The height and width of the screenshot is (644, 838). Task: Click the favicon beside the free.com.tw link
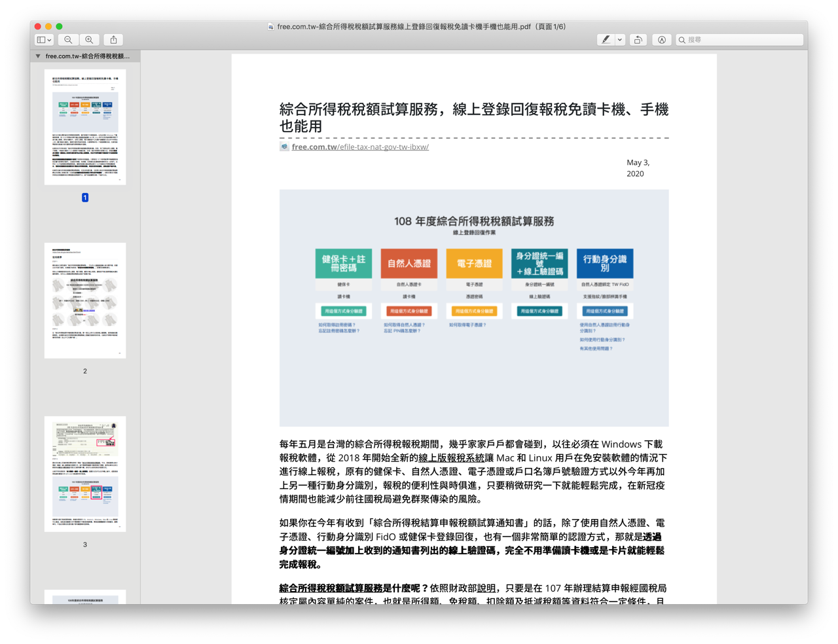[284, 147]
